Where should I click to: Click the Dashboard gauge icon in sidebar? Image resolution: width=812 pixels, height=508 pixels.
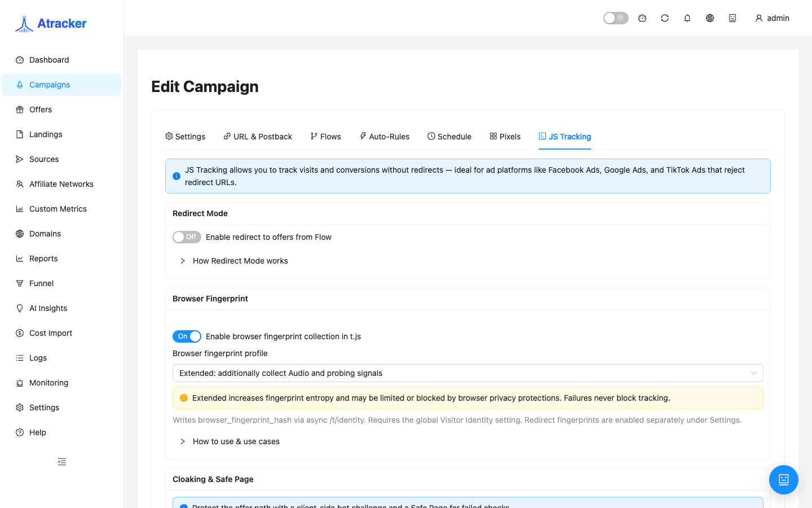pyautogui.click(x=20, y=60)
